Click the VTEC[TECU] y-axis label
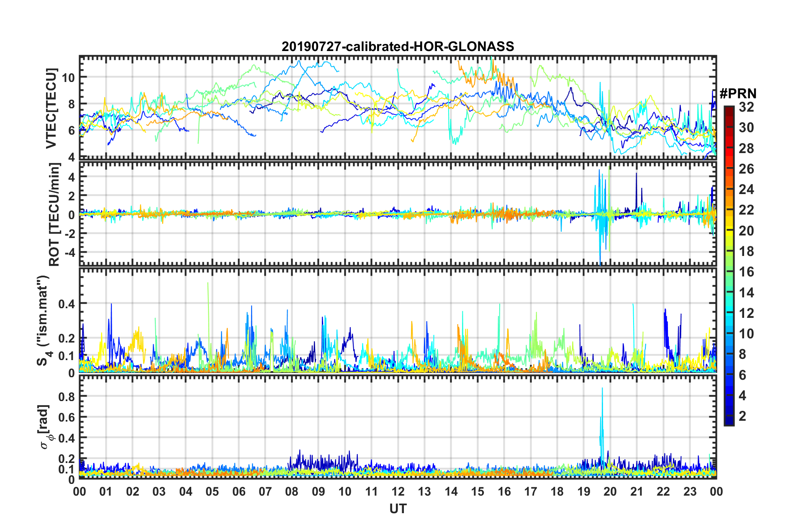Screen dimensions: 796x532 51,108
